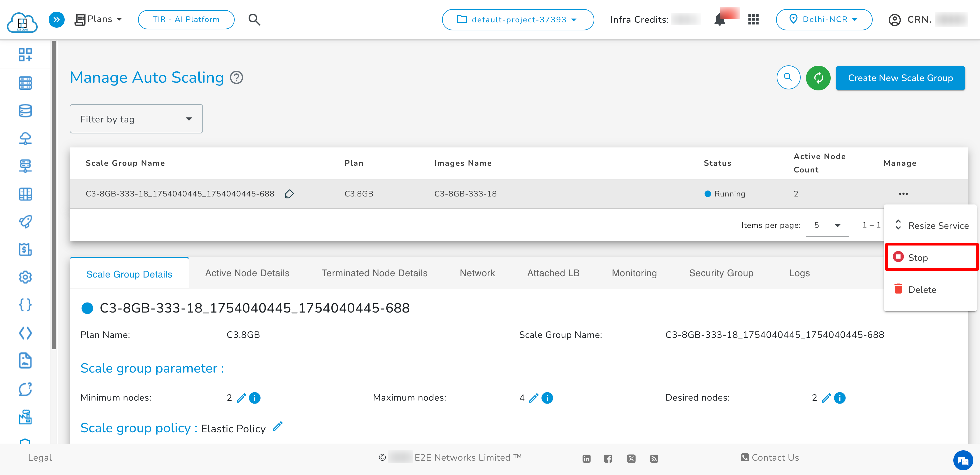This screenshot has height=475, width=980.
Task: Select the settings gear in the sidebar
Action: (25, 277)
